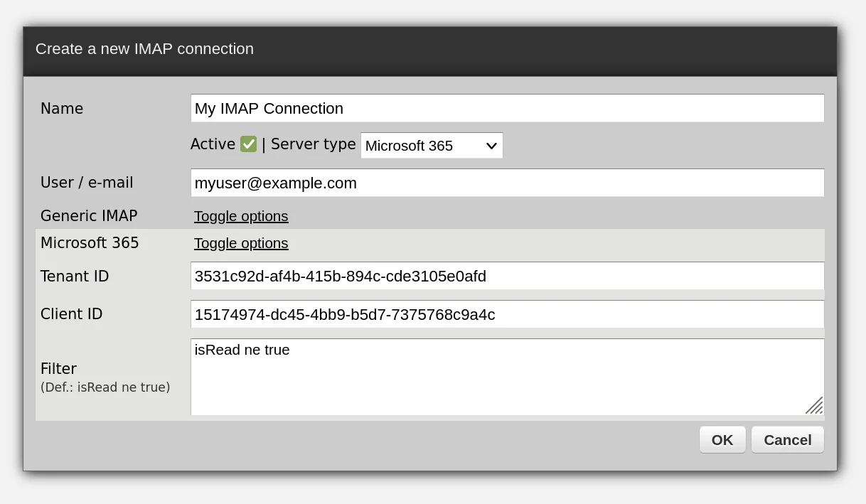This screenshot has width=866, height=504.
Task: Toggle options for Generic IMAP
Action: [241, 216]
